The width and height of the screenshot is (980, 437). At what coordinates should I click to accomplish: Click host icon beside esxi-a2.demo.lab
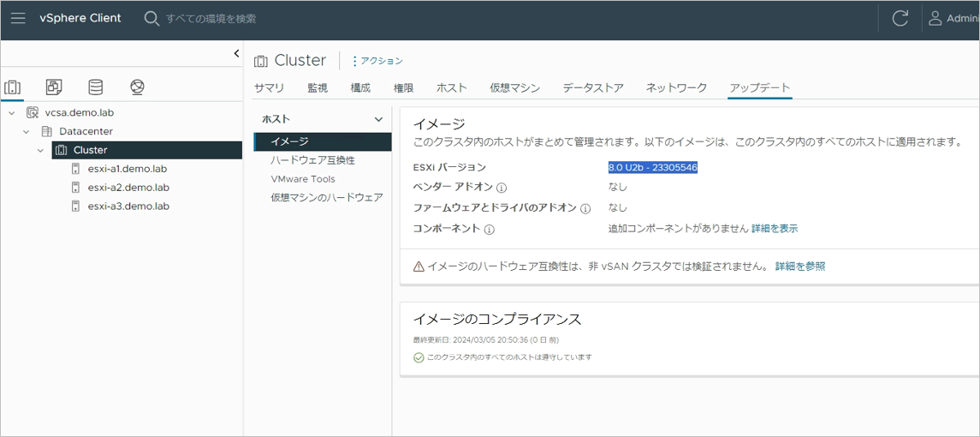[x=75, y=187]
